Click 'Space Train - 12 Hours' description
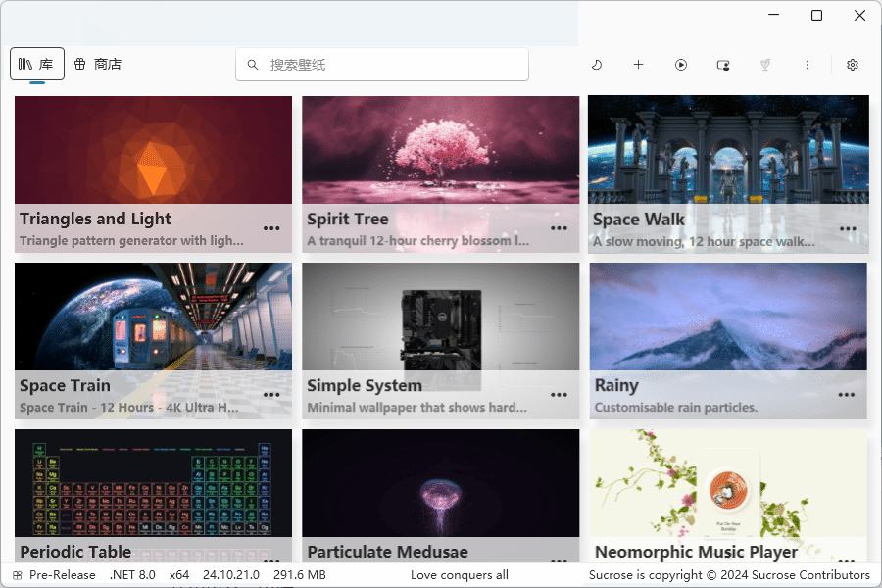This screenshot has width=882, height=588. pos(128,408)
